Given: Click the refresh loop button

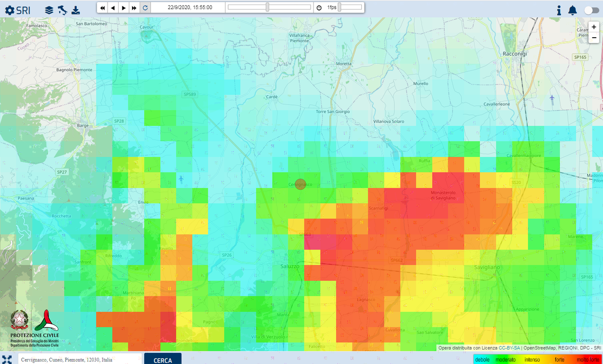Looking at the screenshot, I should click(145, 8).
